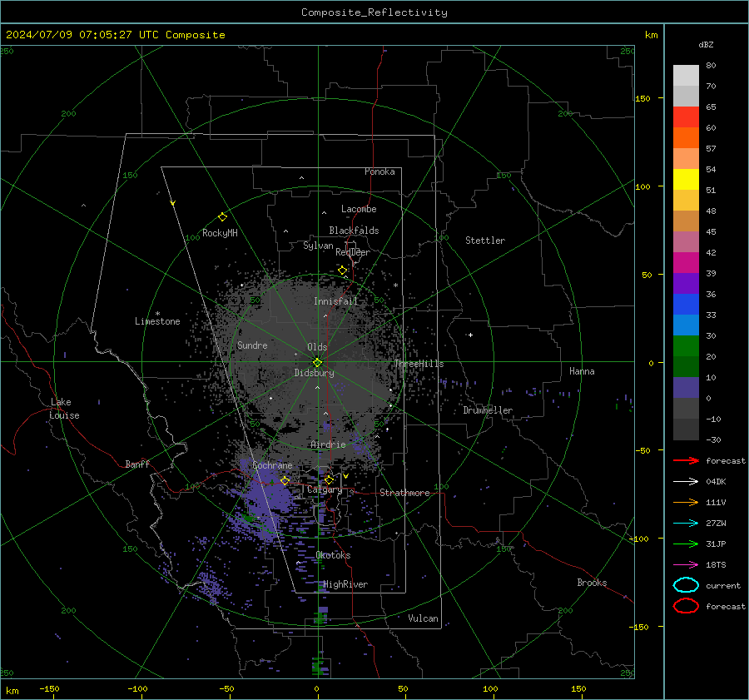The image size is (749, 700).
Task: Click the Calgary city label
Action: point(325,489)
